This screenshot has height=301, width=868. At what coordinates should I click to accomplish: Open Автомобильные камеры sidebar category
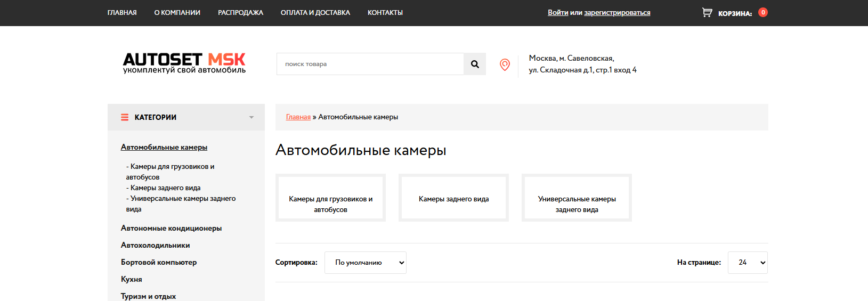pos(164,147)
